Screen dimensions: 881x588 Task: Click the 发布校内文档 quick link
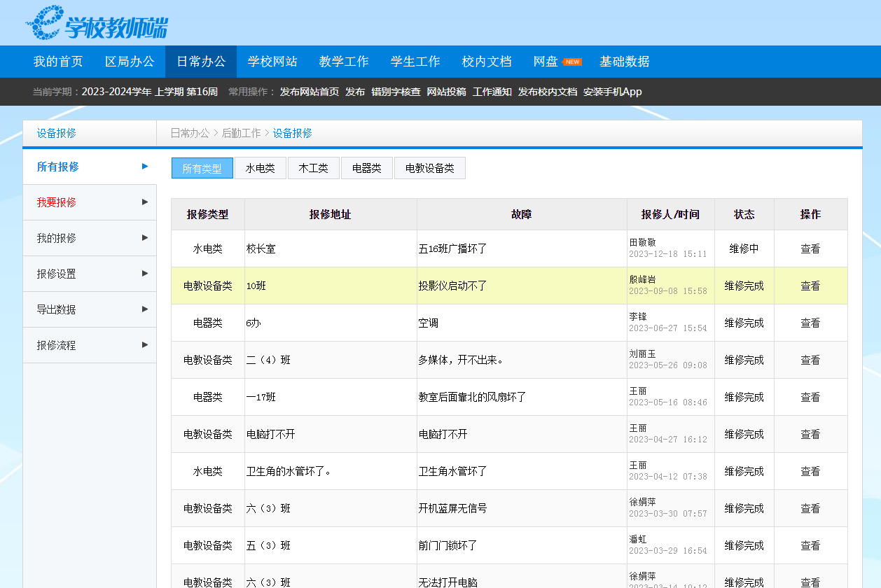(x=548, y=92)
